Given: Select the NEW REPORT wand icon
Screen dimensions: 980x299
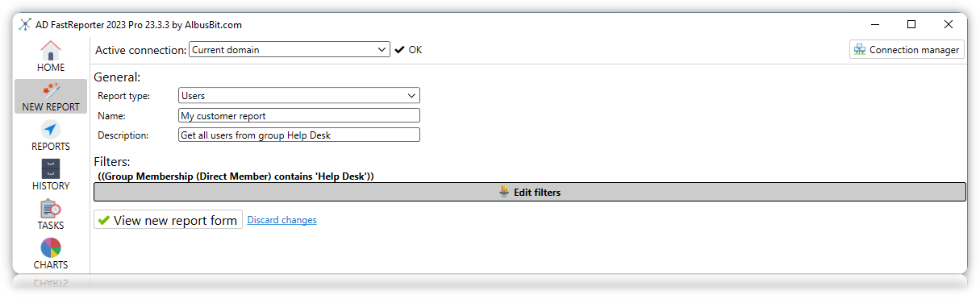Looking at the screenshot, I should 51,90.
